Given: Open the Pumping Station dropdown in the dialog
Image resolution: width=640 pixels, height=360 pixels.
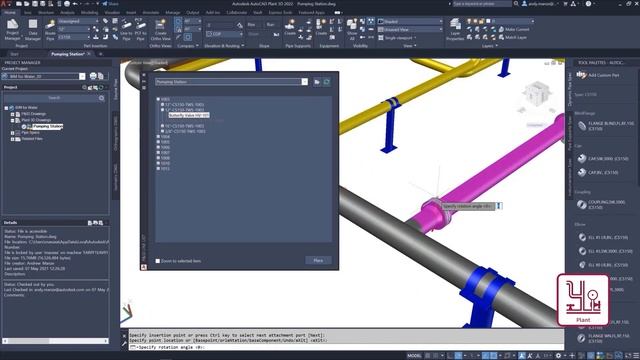Looking at the screenshot, I should pyautogui.click(x=304, y=82).
